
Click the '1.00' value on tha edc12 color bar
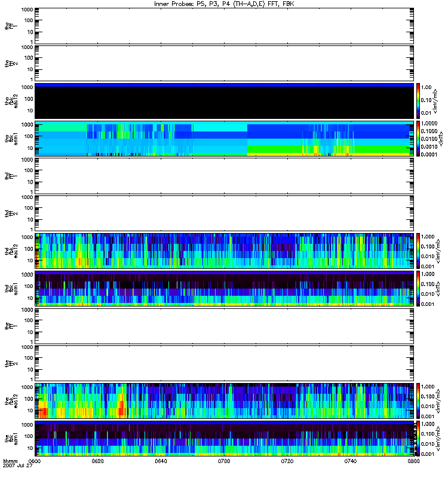point(426,87)
